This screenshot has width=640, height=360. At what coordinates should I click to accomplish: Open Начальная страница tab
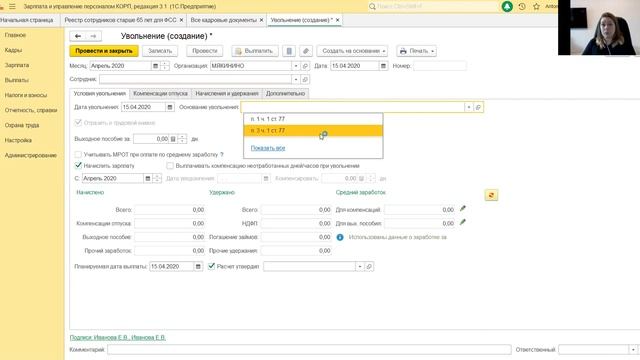[27, 20]
